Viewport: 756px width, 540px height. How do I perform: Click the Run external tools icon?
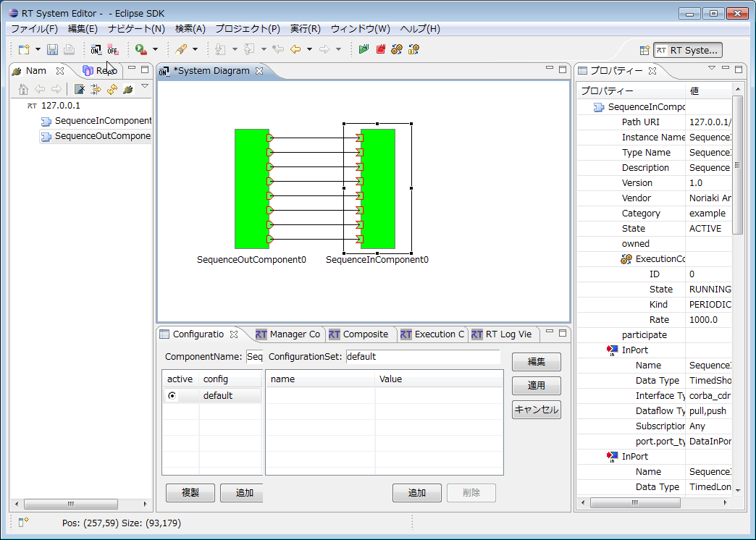click(140, 49)
